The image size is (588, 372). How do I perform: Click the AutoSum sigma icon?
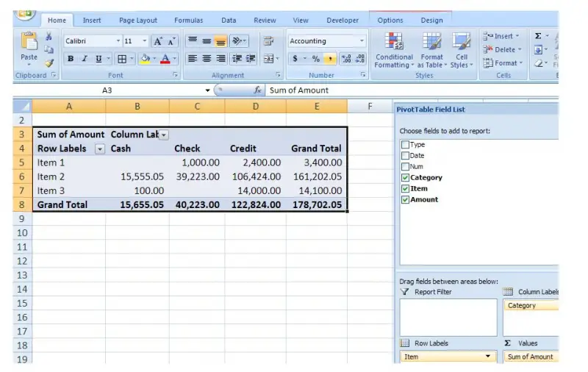(538, 36)
